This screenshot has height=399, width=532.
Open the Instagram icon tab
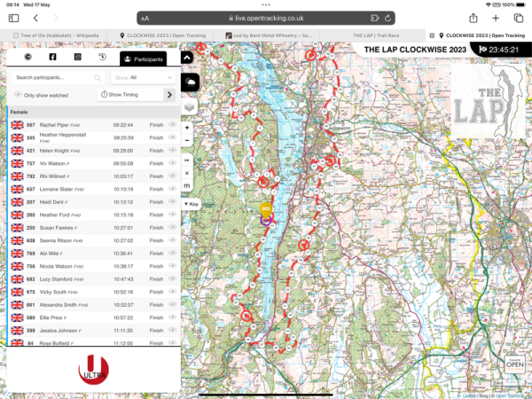[x=76, y=58]
